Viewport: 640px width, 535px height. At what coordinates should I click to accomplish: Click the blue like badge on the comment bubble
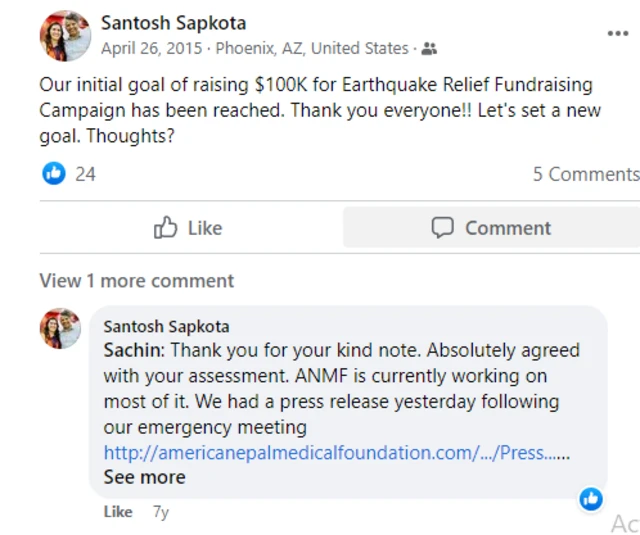point(591,498)
